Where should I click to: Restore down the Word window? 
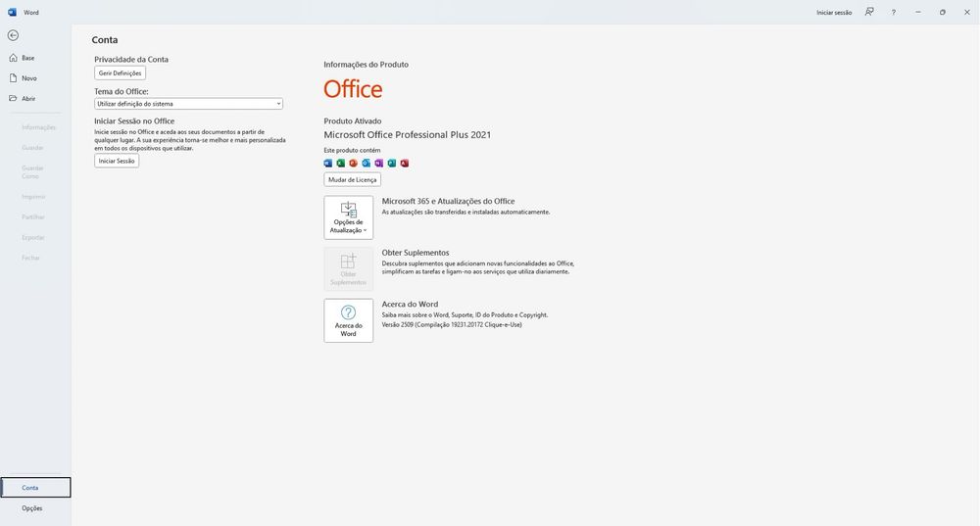click(x=943, y=12)
